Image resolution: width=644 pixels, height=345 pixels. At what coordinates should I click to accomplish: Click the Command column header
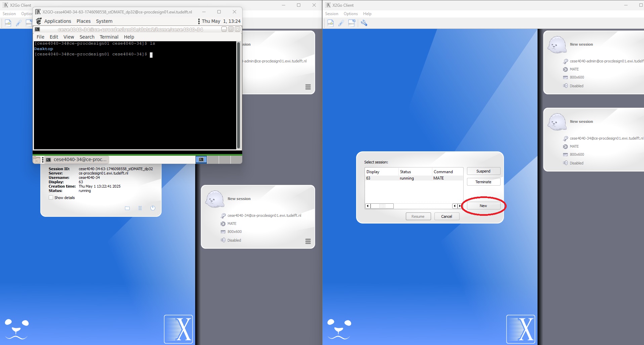coord(447,171)
